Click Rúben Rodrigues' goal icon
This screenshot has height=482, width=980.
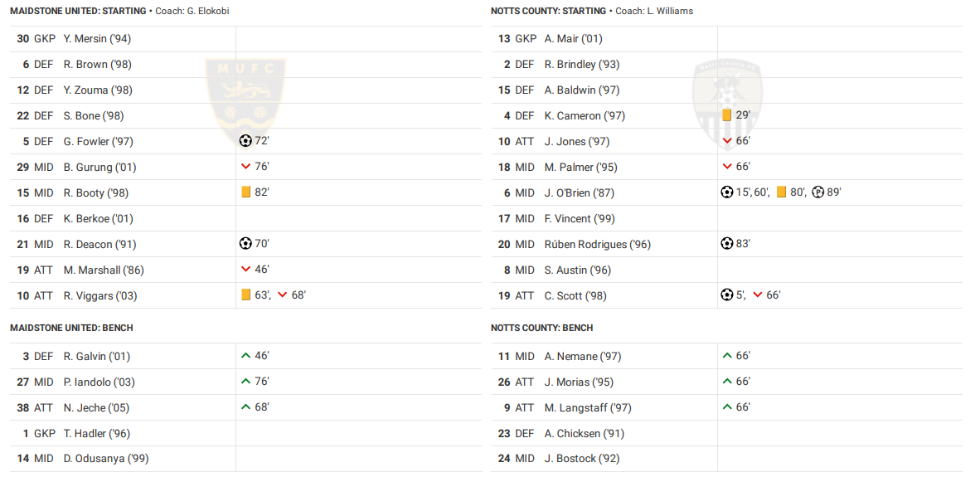click(x=727, y=244)
